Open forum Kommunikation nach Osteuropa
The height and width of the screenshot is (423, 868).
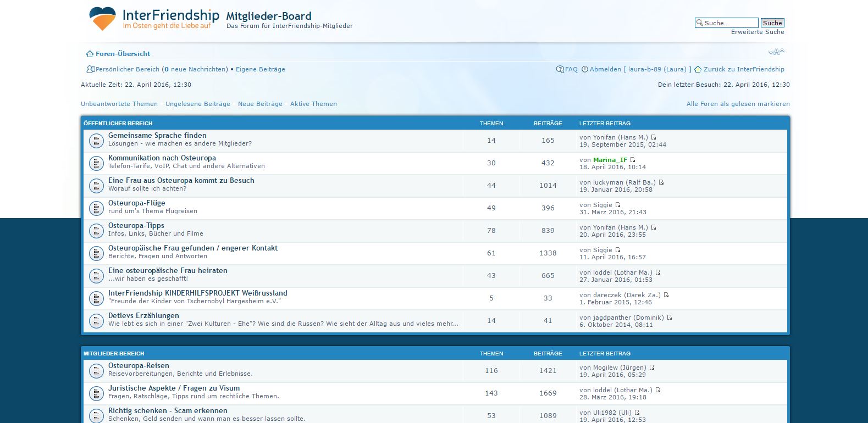[162, 158]
